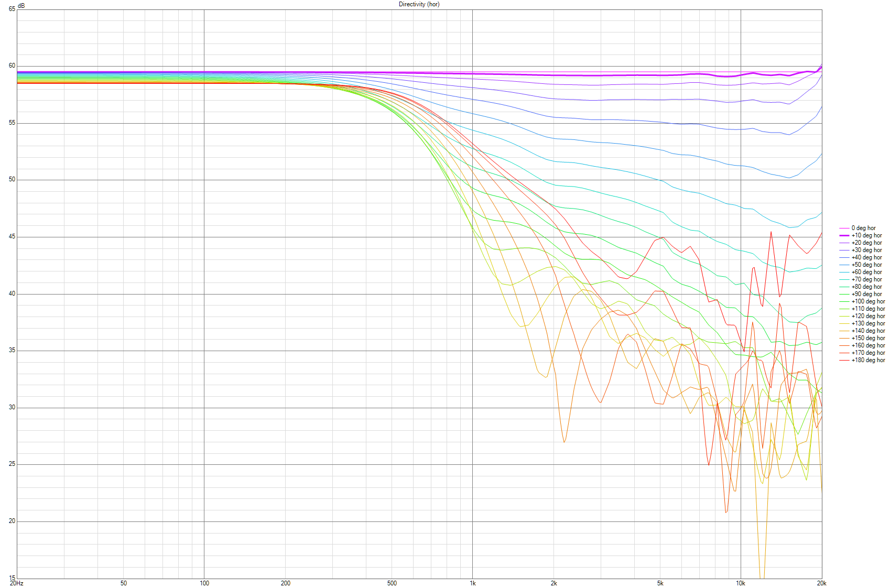Screen dimensions: 890x588
Task: Select the +140 deg hor legend entry
Action: click(862, 331)
